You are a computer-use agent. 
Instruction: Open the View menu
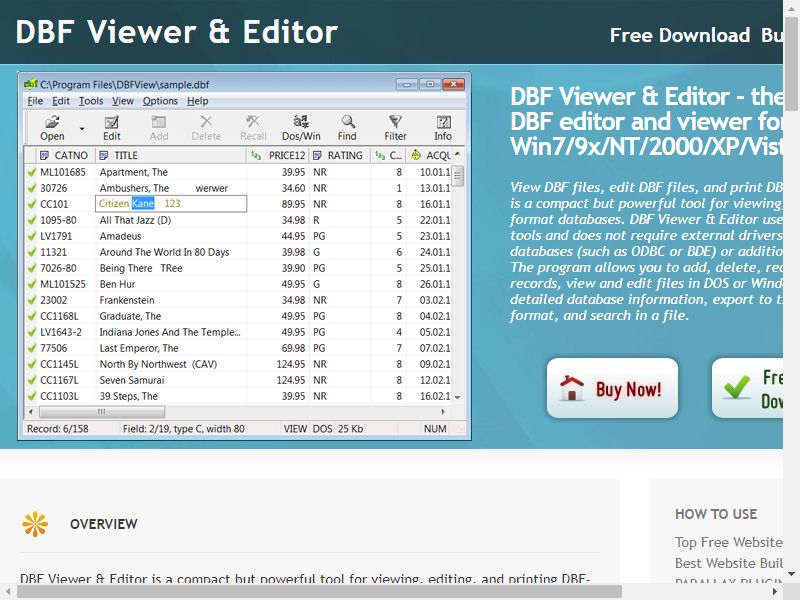pyautogui.click(x=123, y=101)
